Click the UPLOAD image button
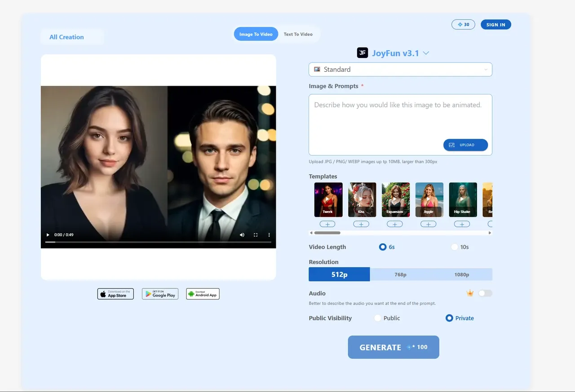The height and width of the screenshot is (392, 575). coord(465,145)
